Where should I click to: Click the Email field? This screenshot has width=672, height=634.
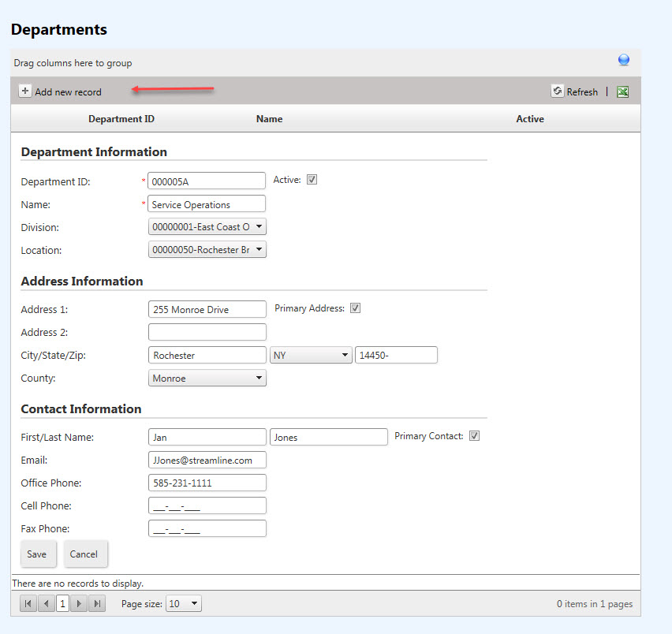(x=207, y=460)
